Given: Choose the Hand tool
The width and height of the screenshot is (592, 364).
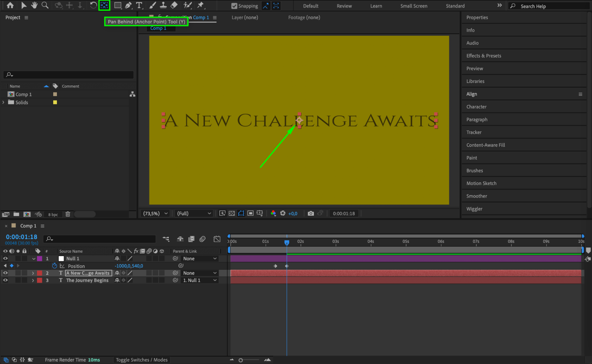Looking at the screenshot, I should pos(34,5).
